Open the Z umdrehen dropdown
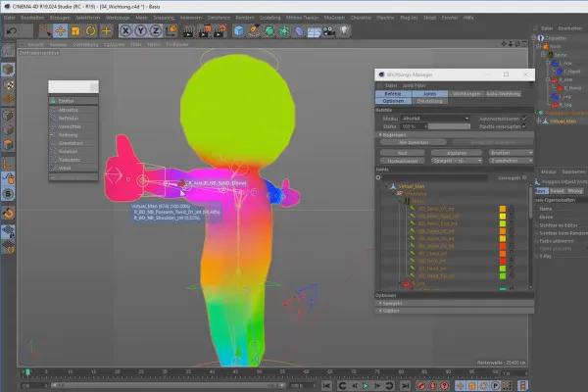The height and width of the screenshot is (392, 588). (511, 161)
